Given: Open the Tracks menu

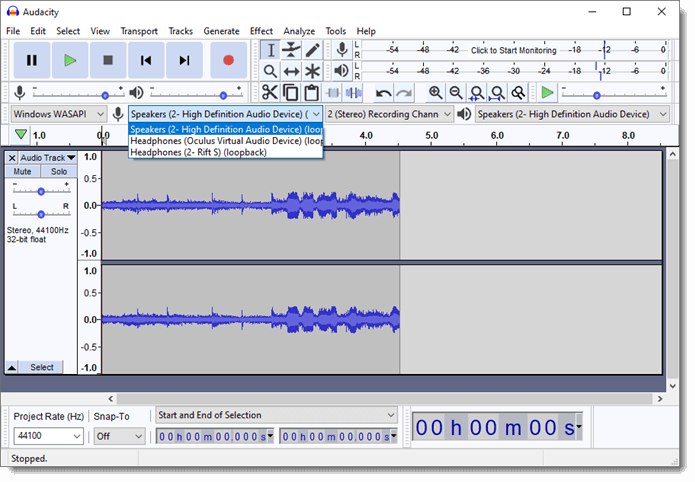Looking at the screenshot, I should tap(180, 31).
